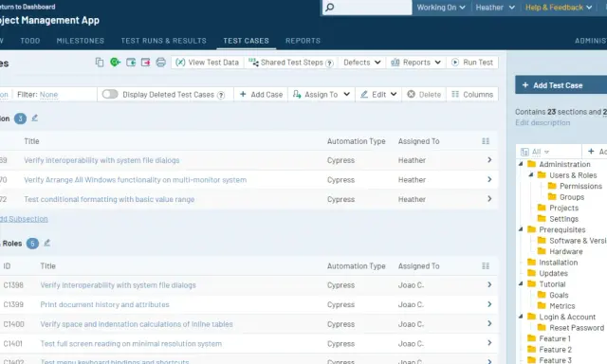Open the Assign To dropdown
This screenshot has height=364, width=607.
[322, 95]
